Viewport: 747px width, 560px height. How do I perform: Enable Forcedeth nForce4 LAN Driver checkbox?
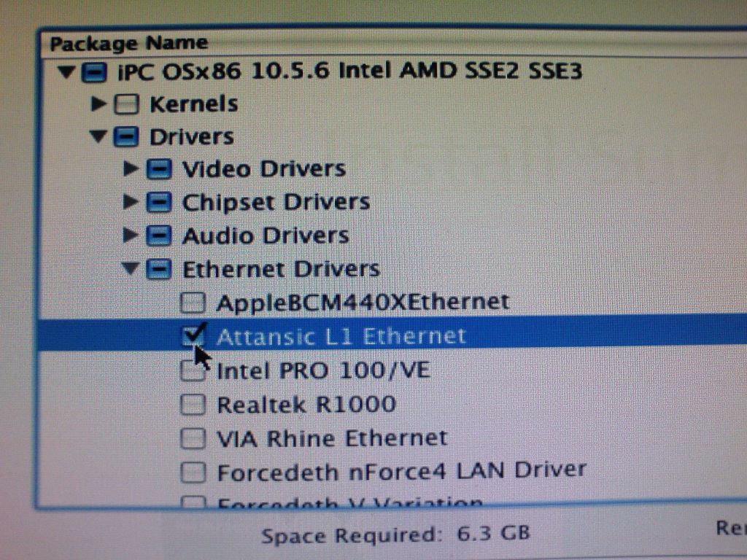193,472
